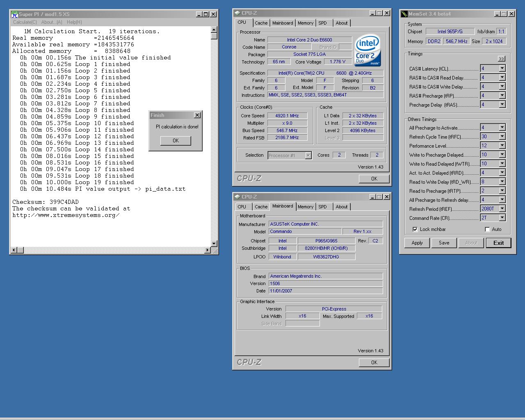Open Help menu in Super PI
The width and height of the screenshot is (525, 420).
tap(74, 22)
